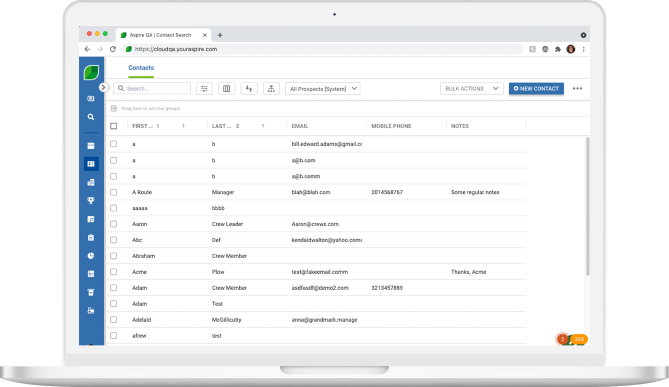Click the note 'Thanks, Acme'

[x=468, y=272]
